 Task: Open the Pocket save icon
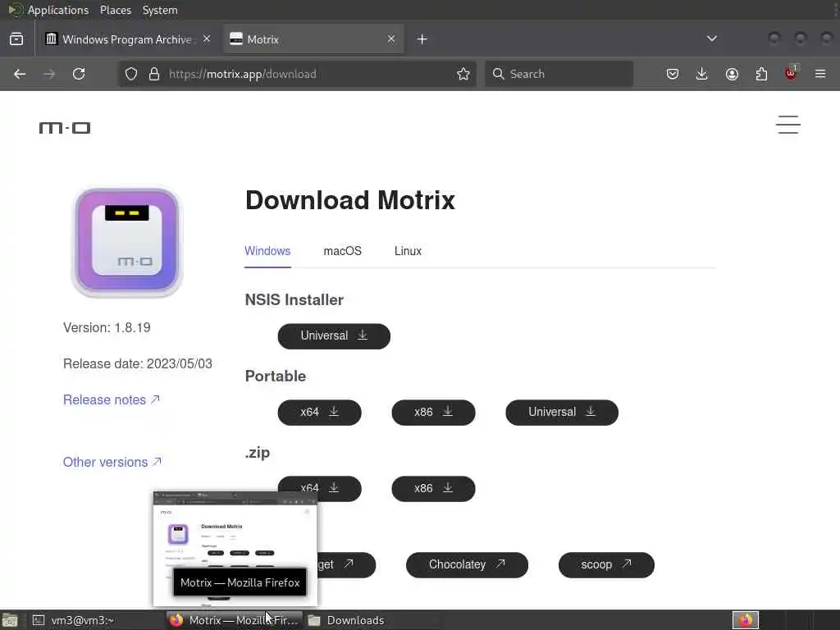[x=673, y=74]
